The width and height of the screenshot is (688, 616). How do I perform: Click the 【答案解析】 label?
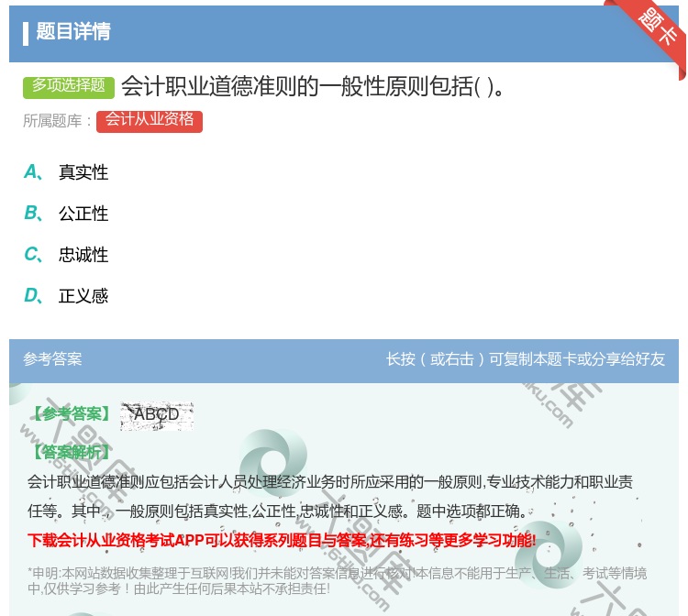(71, 452)
